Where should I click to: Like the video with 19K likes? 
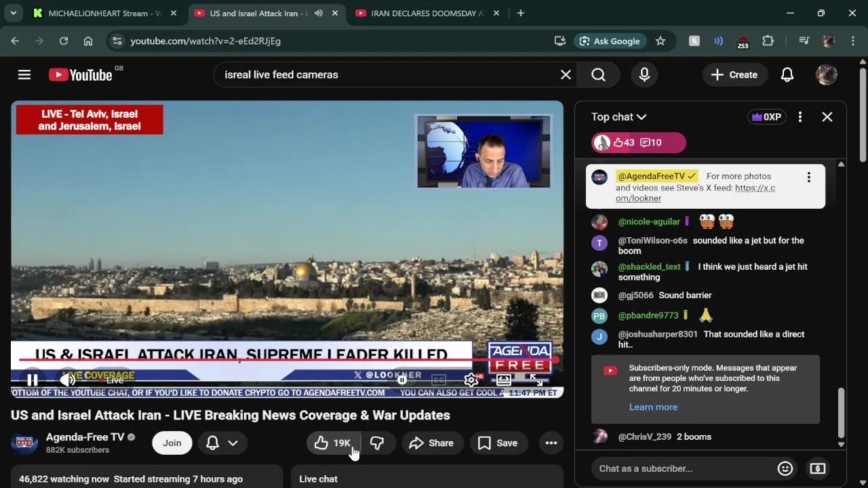click(x=332, y=443)
